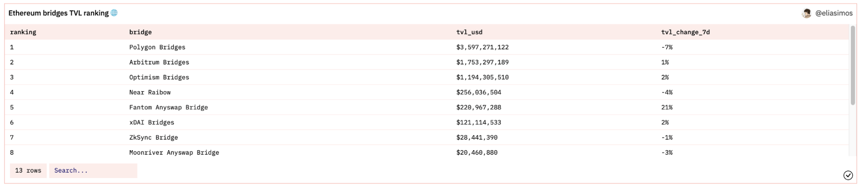Viewport: 868px width, 193px height.
Task: Sort by the tvl_usd column header
Action: (x=469, y=32)
